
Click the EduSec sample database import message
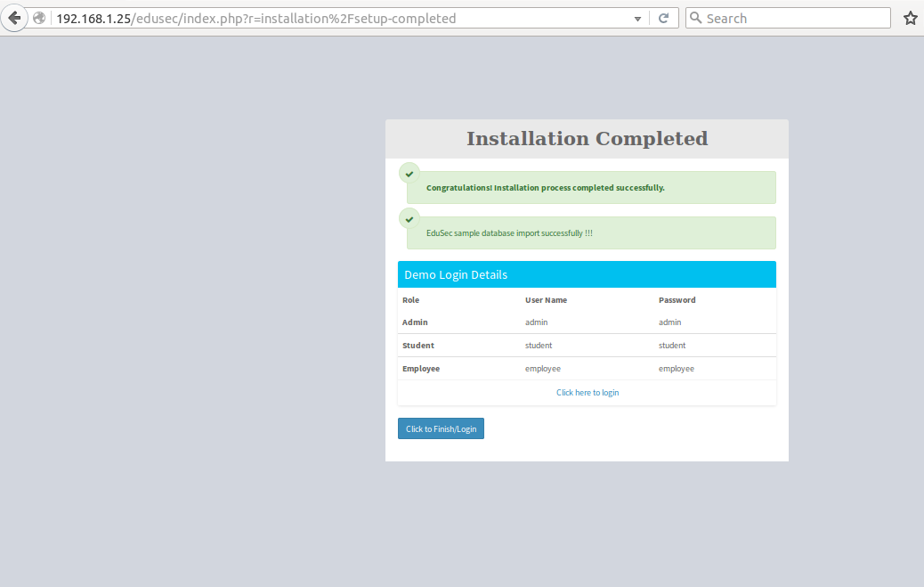pos(509,233)
